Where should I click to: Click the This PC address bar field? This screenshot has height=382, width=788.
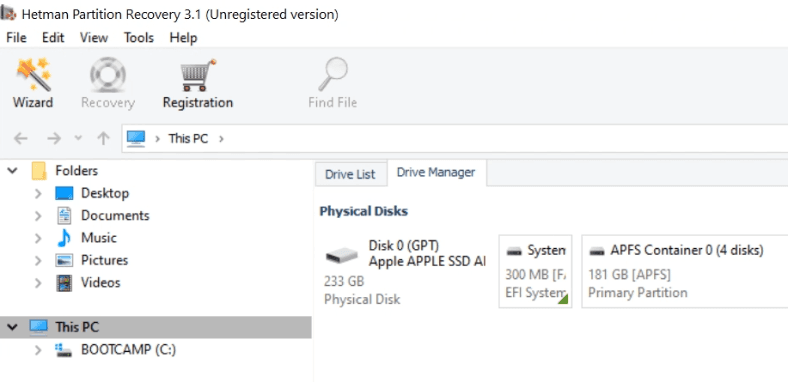click(x=455, y=138)
